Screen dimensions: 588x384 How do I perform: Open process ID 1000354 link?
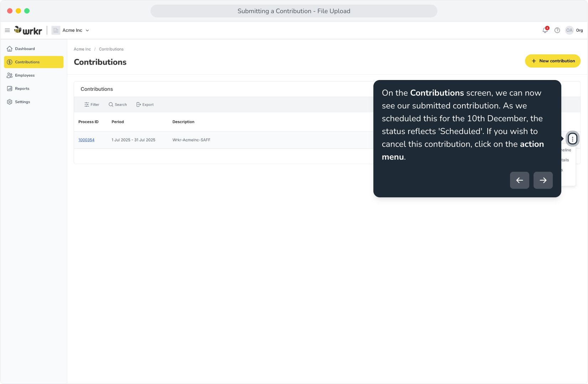(x=86, y=140)
